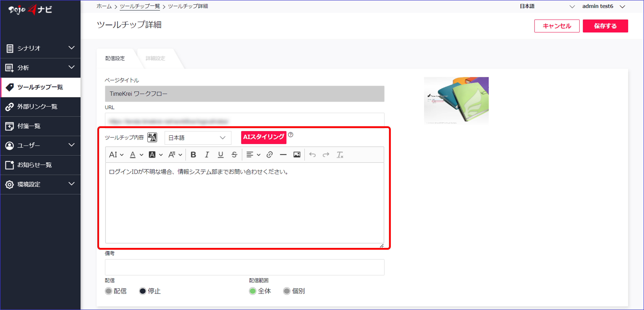Click the undo arrow in editor

[312, 155]
